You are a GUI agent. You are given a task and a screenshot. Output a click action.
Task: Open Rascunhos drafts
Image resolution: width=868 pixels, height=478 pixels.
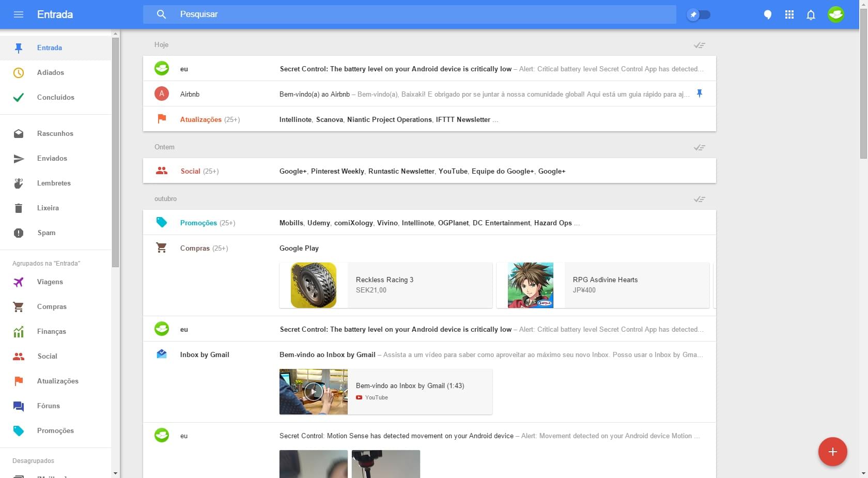pos(55,134)
